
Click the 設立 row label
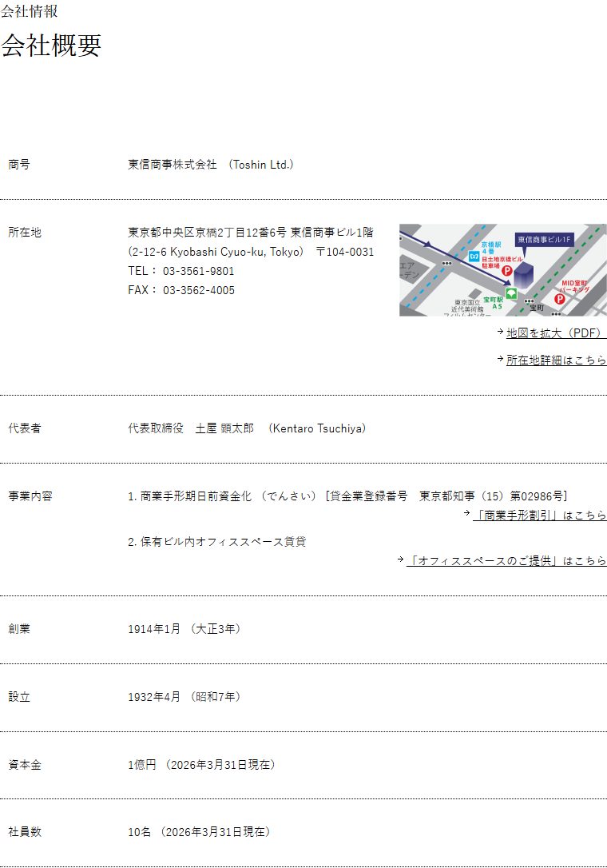(x=19, y=697)
